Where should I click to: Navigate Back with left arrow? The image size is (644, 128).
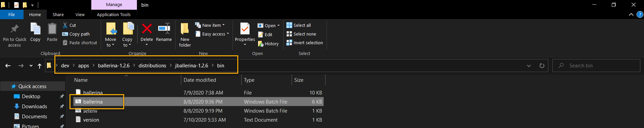(x=8, y=66)
